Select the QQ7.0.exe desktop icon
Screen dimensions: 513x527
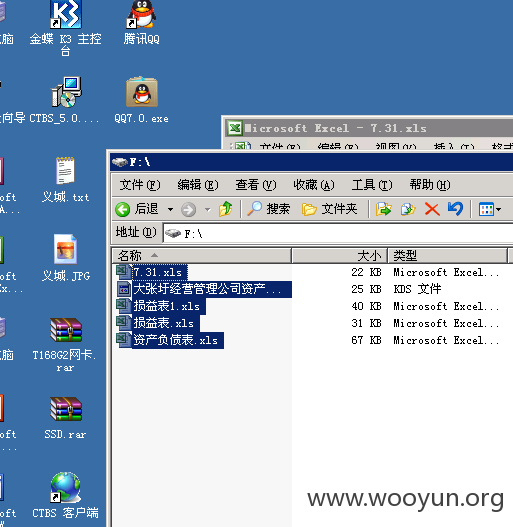(x=142, y=100)
